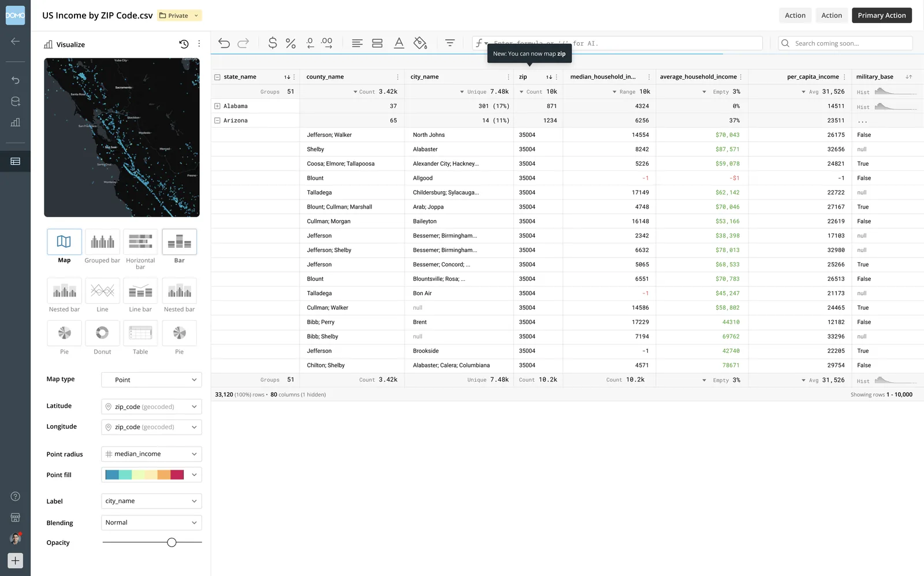
Task: Open the Label city_name dropdown
Action: 151,501
